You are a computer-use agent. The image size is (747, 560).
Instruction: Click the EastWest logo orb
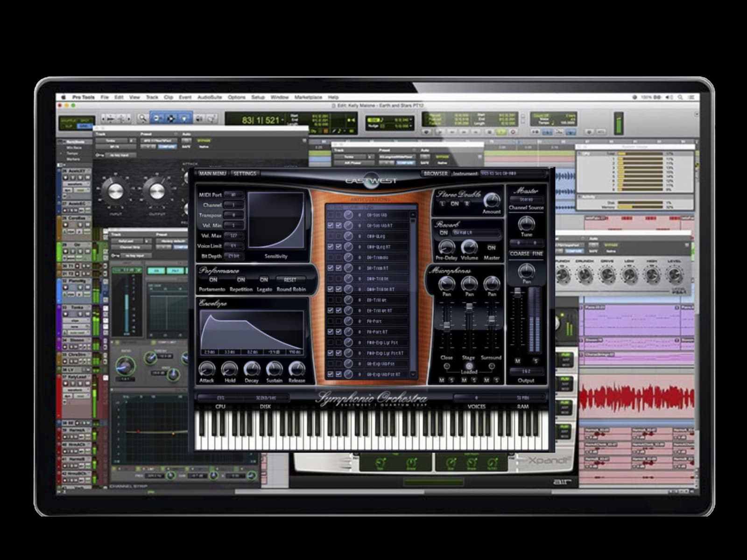[x=371, y=181]
